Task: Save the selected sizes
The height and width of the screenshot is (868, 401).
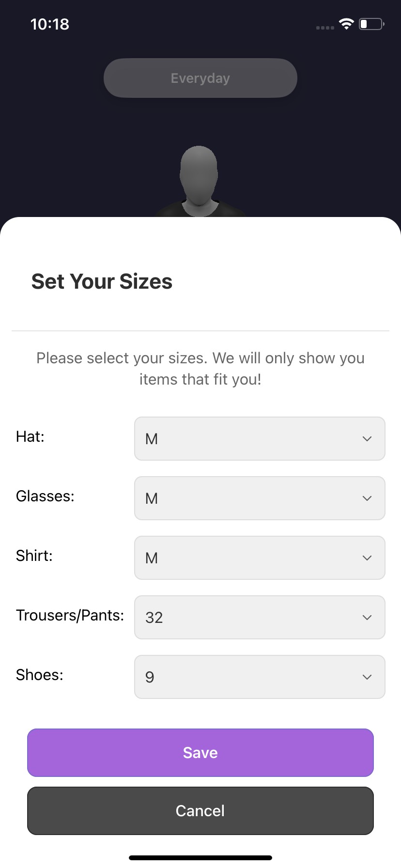Action: (200, 753)
